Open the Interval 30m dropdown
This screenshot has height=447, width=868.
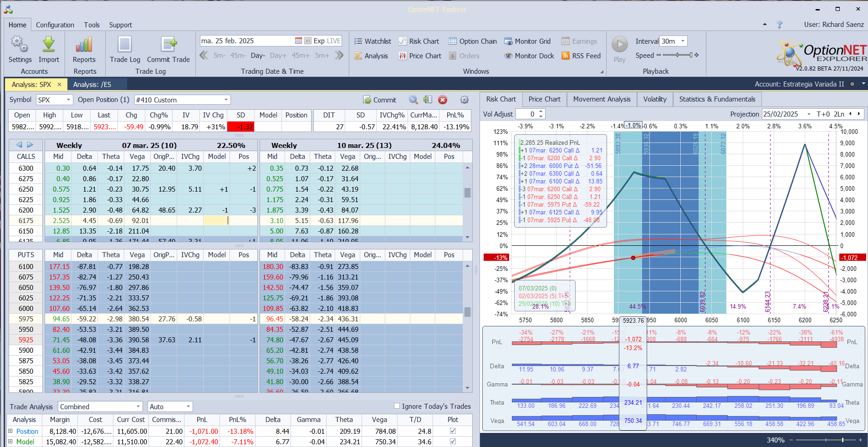pyautogui.click(x=683, y=41)
